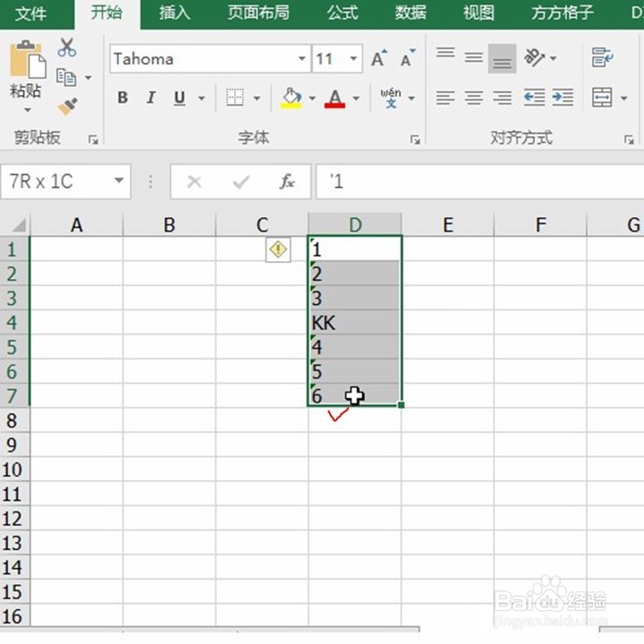The image size is (644, 644).
Task: Open the font size 11 dropdown
Action: [x=353, y=59]
